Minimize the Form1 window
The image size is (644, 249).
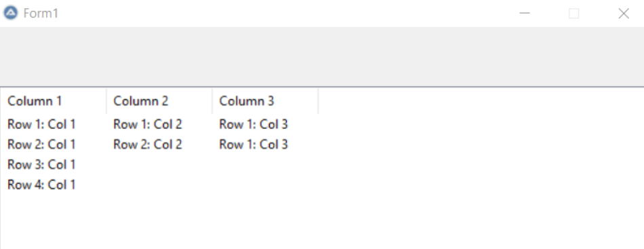[525, 13]
